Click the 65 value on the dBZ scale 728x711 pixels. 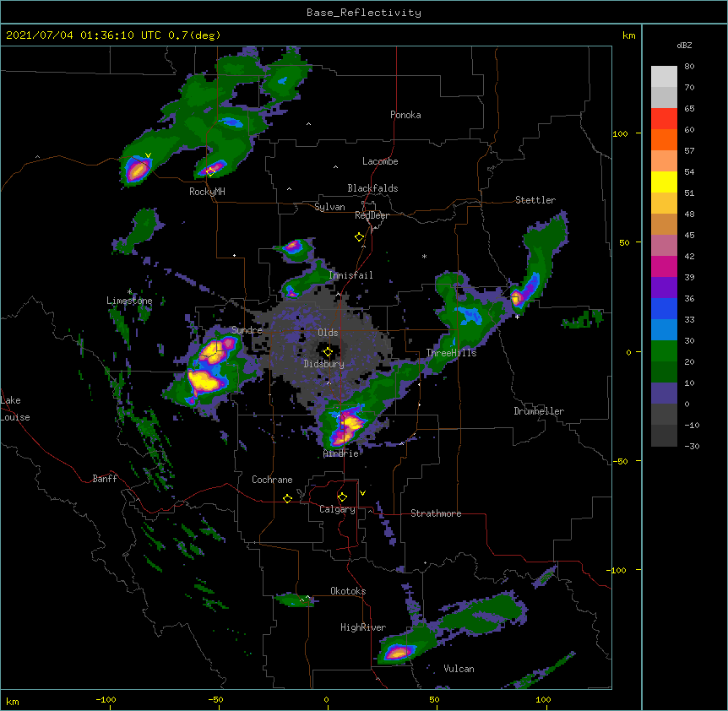point(689,108)
